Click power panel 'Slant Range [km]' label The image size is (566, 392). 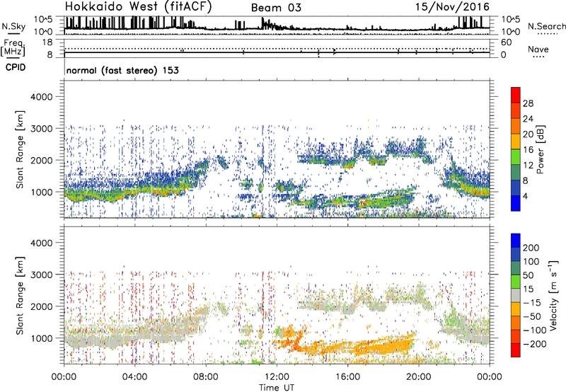pos(20,149)
